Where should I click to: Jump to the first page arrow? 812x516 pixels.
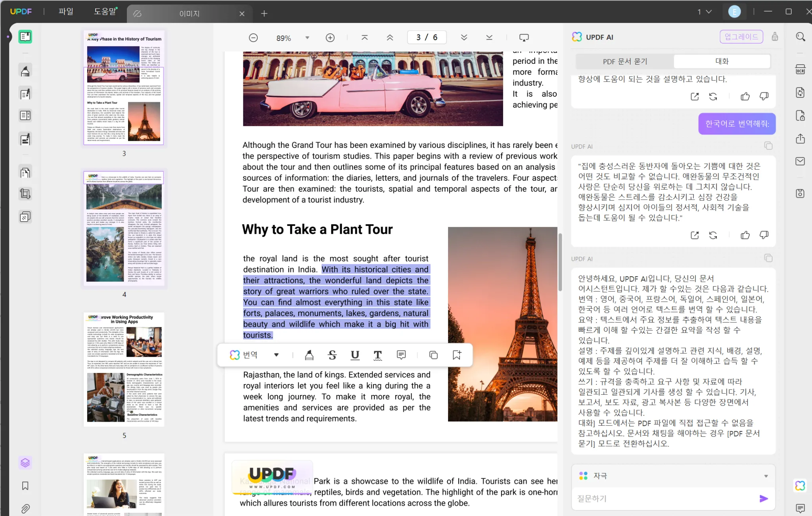click(x=365, y=38)
